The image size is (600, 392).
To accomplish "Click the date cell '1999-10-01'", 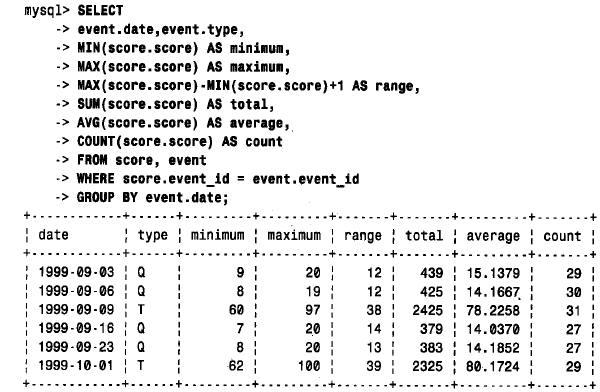I will [76, 366].
